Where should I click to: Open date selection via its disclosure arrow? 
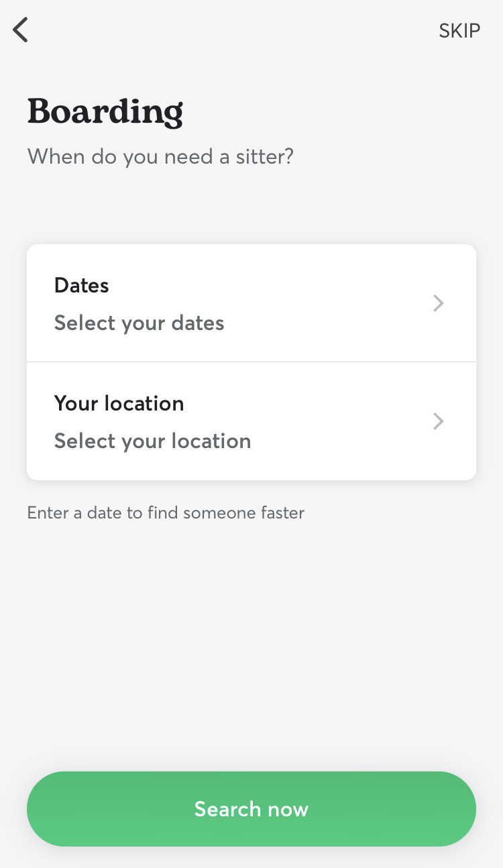coord(438,303)
